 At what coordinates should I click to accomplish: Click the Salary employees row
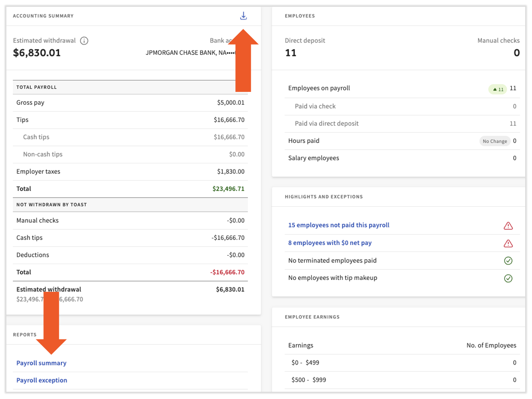click(x=402, y=158)
